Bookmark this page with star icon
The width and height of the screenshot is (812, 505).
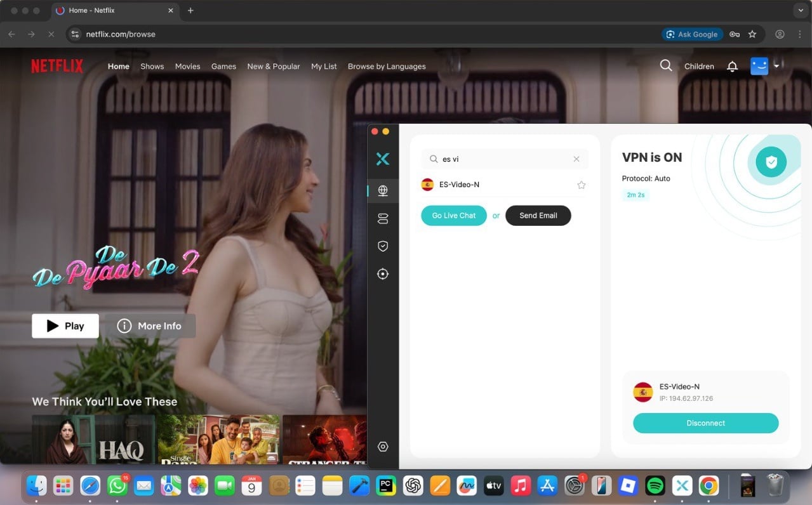click(x=752, y=34)
